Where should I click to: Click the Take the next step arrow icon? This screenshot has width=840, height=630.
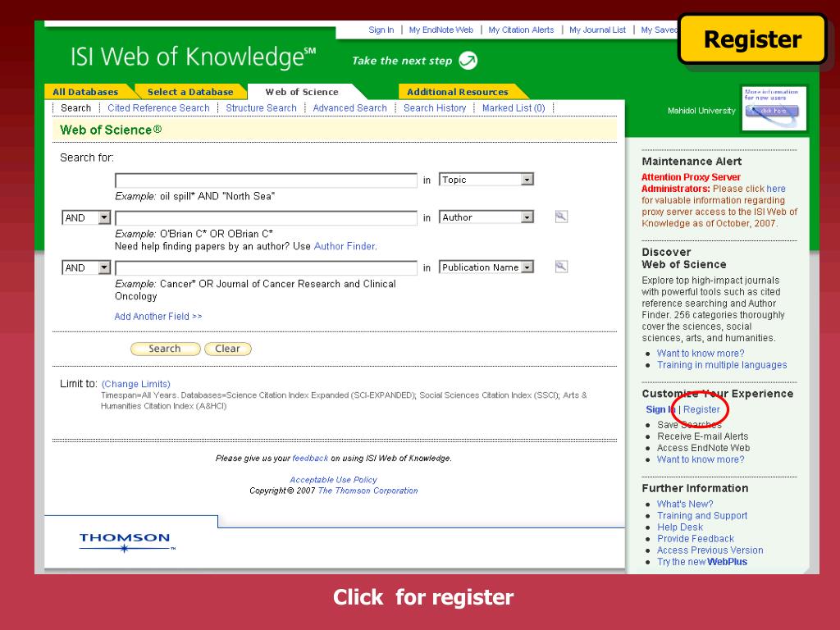point(468,61)
